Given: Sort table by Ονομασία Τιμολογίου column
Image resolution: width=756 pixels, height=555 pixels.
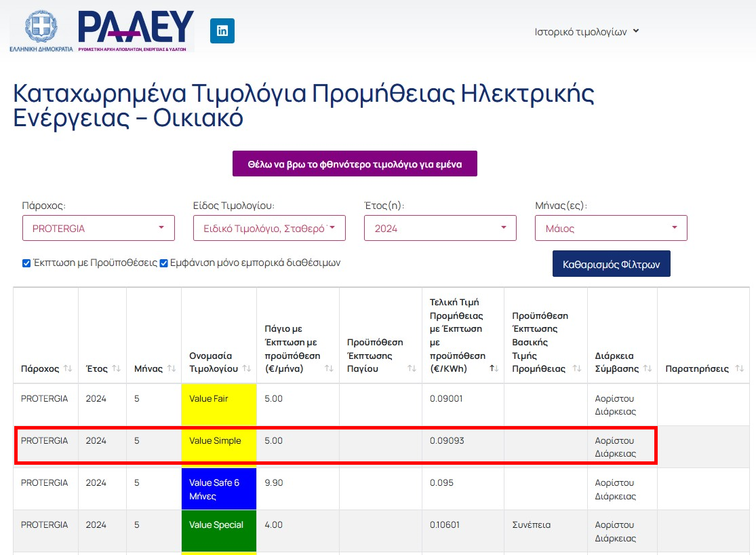Looking at the screenshot, I should tap(246, 368).
